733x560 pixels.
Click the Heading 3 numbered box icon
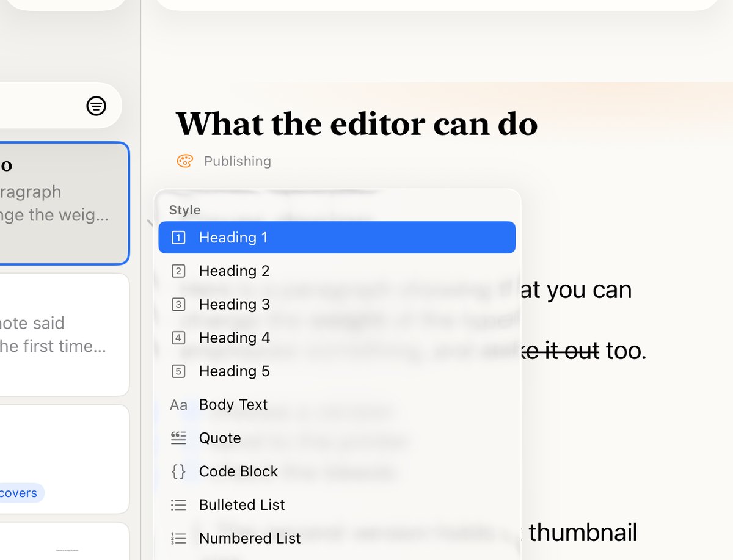178,304
